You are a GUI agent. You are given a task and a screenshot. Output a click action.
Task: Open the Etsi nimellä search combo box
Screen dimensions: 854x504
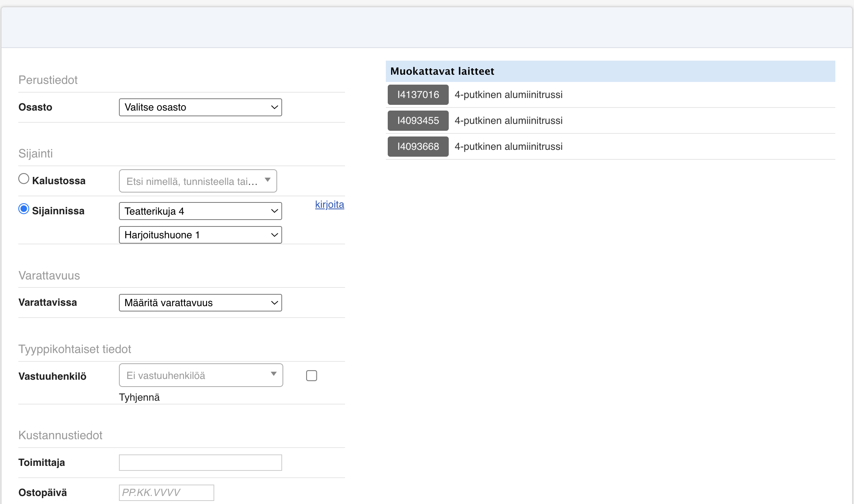192,181
